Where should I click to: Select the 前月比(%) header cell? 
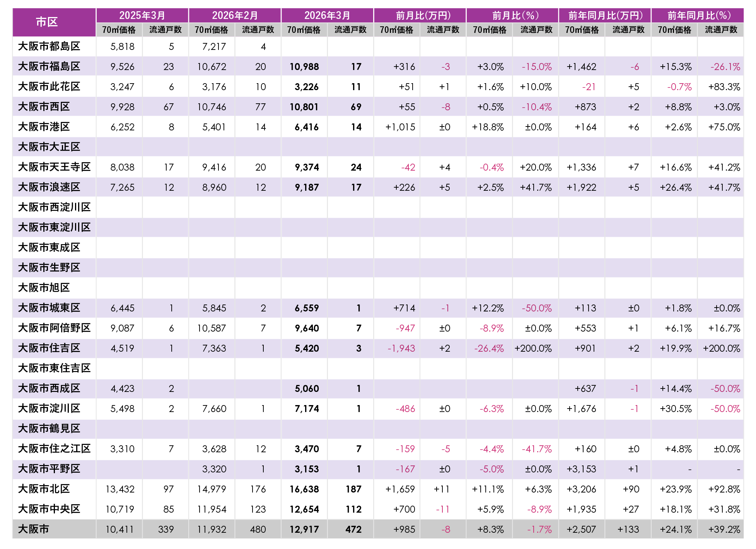coord(512,15)
